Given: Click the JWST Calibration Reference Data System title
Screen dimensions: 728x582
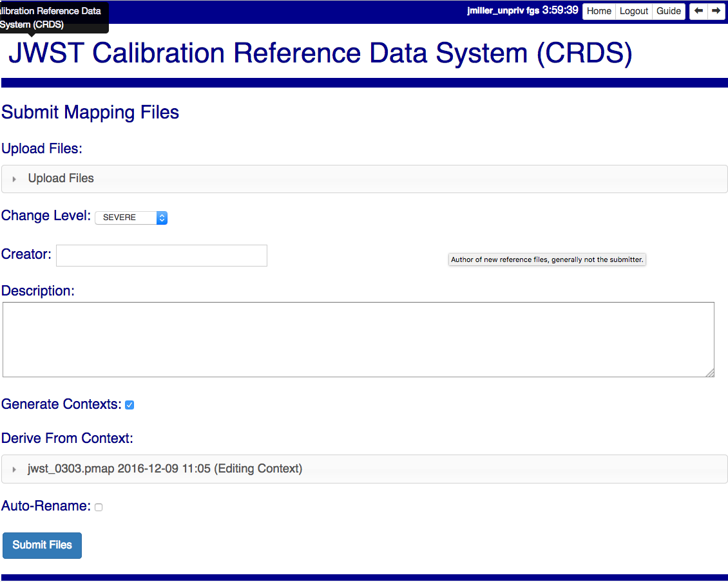Looking at the screenshot, I should coord(320,53).
